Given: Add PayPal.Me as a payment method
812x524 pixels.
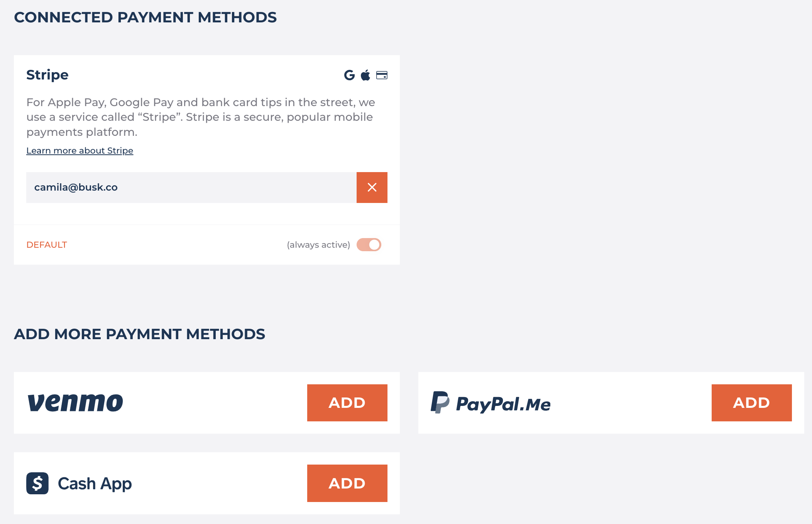Looking at the screenshot, I should click(x=752, y=403).
